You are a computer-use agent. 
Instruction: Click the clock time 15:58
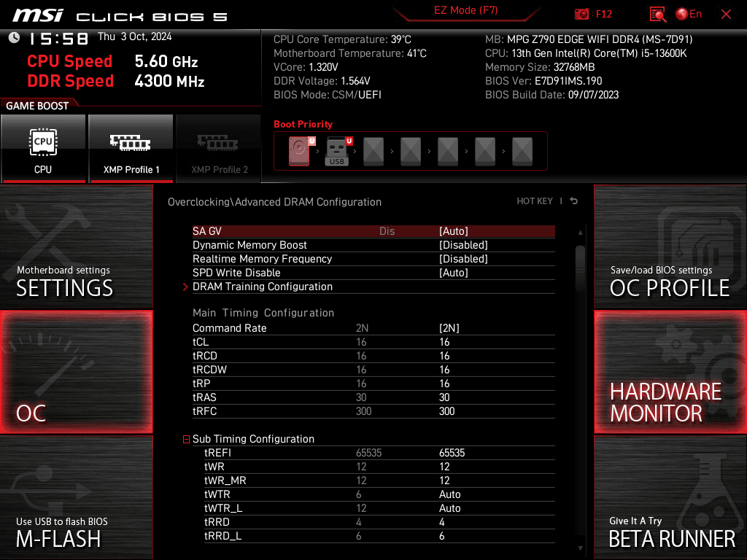click(x=58, y=39)
